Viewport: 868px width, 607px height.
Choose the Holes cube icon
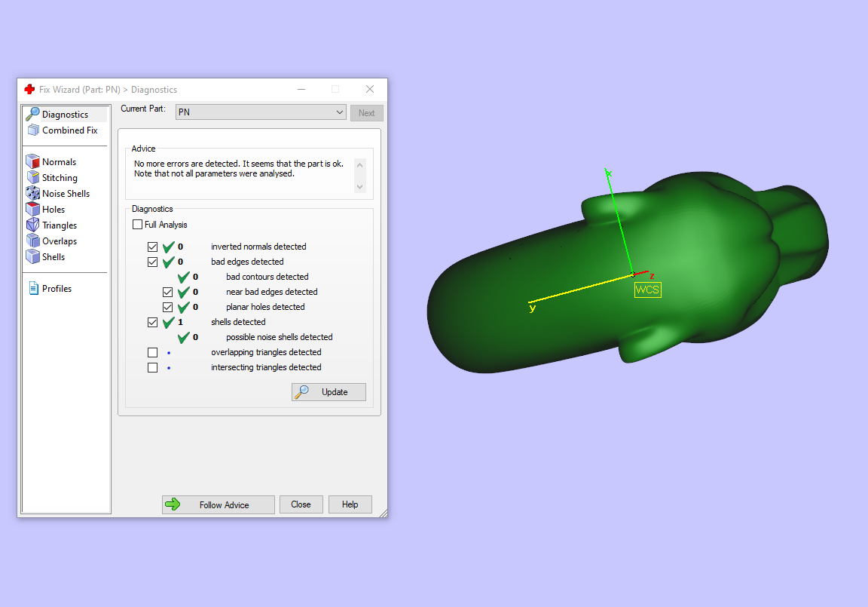click(32, 209)
